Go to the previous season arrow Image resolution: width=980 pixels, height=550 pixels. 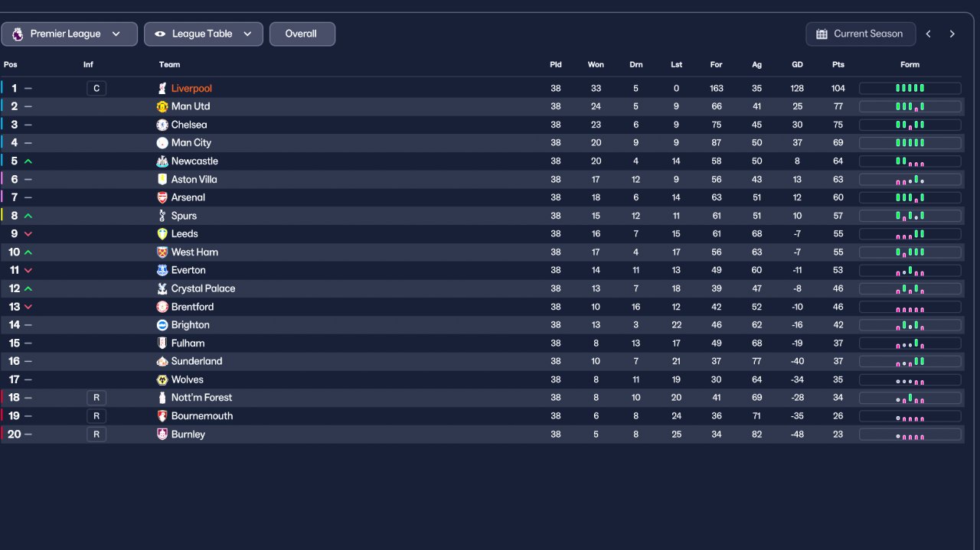point(929,34)
